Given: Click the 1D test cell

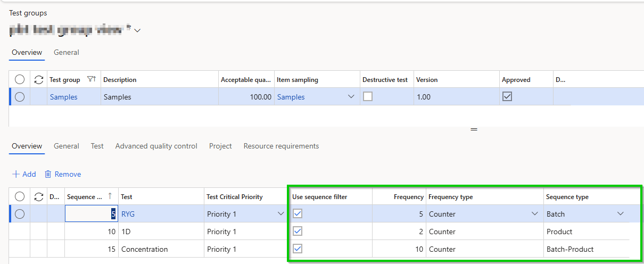Looking at the screenshot, I should pyautogui.click(x=161, y=232).
